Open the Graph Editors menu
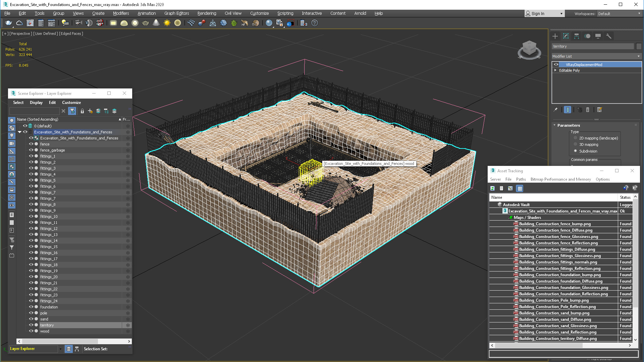The width and height of the screenshot is (644, 362). (176, 13)
